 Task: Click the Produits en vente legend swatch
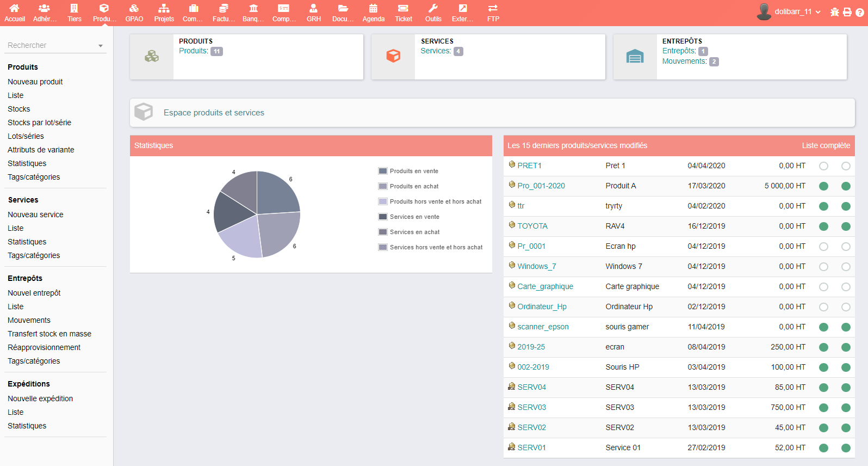[383, 171]
